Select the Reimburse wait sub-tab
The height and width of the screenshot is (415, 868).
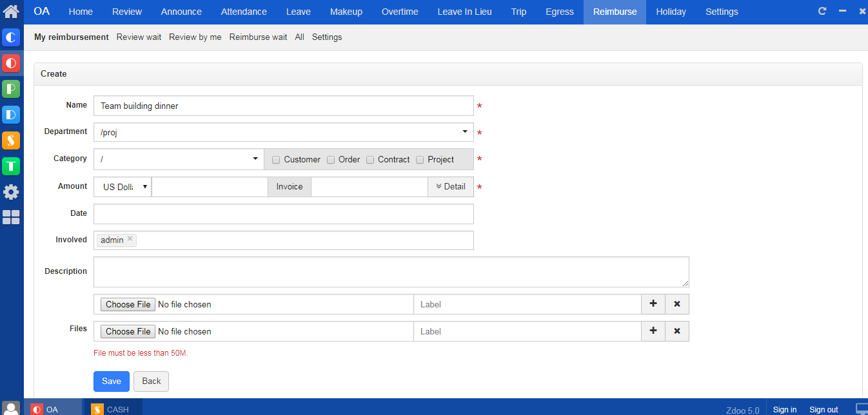[x=258, y=37]
